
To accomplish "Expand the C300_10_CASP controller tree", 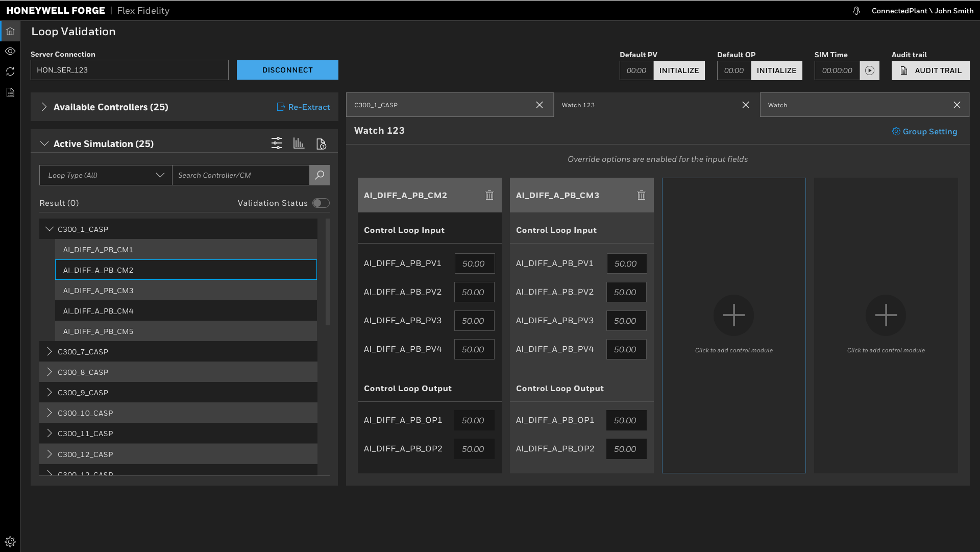I will click(x=49, y=412).
